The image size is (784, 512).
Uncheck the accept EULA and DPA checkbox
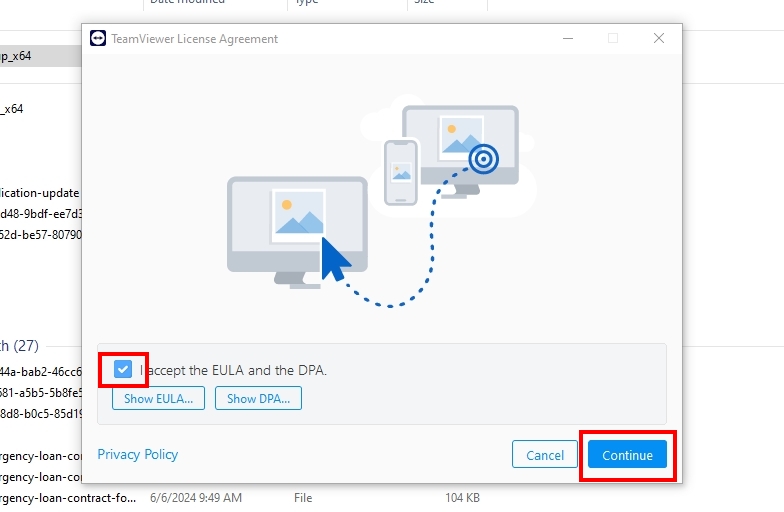[122, 370]
